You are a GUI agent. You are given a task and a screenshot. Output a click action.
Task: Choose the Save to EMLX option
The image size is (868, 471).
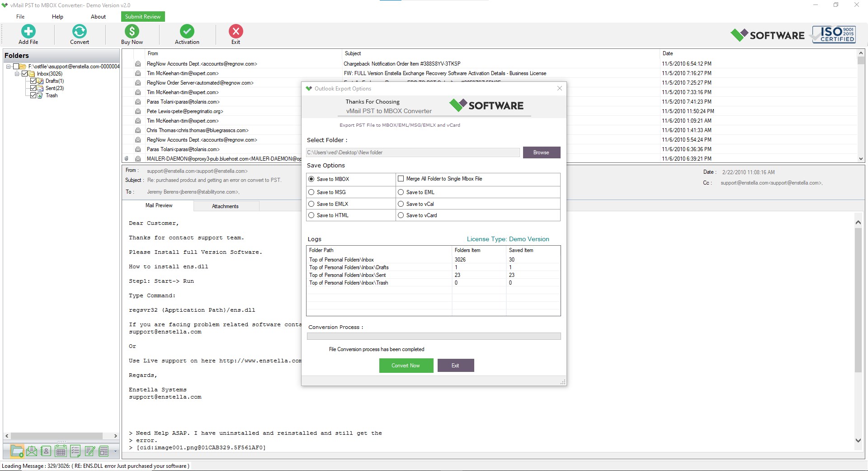pos(311,204)
